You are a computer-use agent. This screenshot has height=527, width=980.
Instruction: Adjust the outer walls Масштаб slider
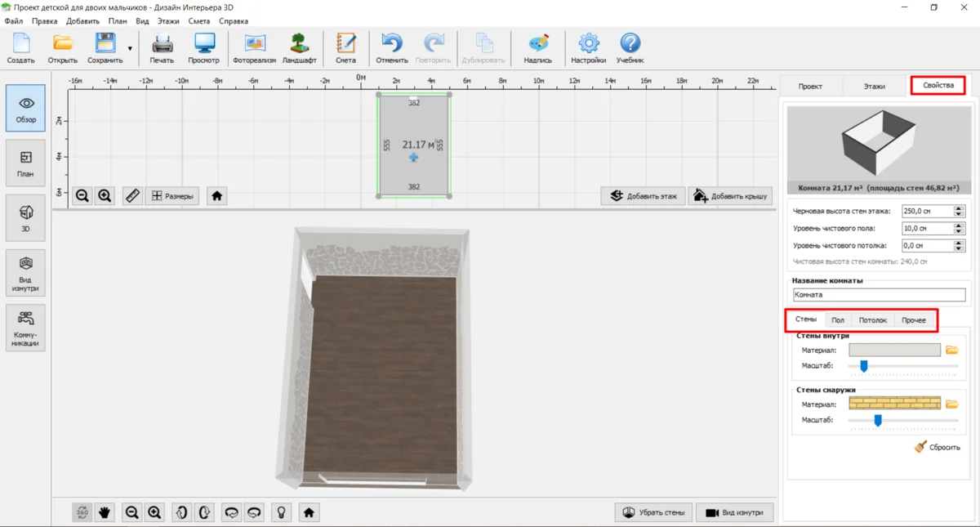coord(878,420)
